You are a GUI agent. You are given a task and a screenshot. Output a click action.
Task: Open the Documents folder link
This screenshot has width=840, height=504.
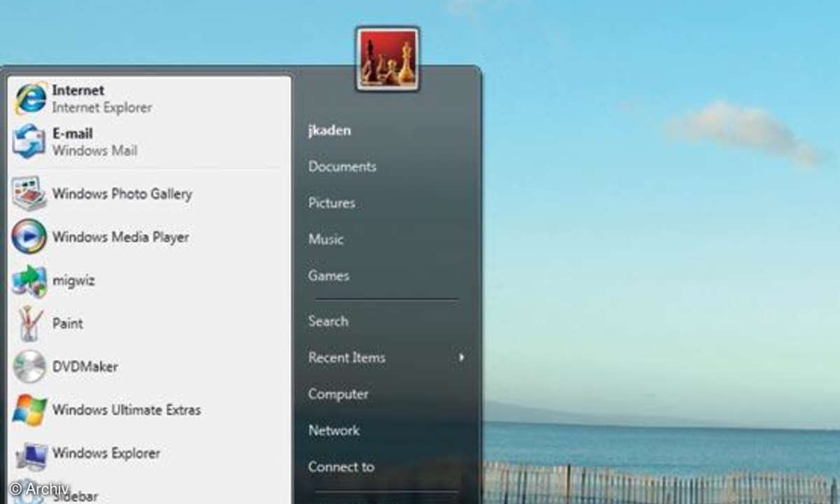click(342, 167)
